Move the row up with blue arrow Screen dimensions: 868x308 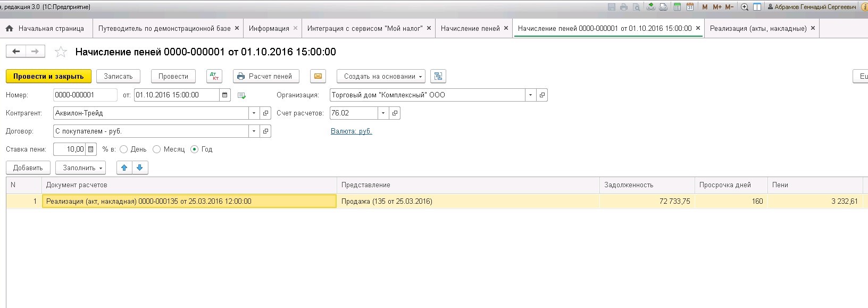click(124, 168)
